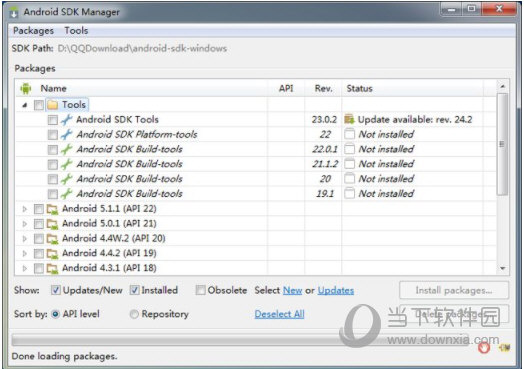The image size is (524, 369).
Task: Click the scrollbar down arrow
Action: tap(502, 268)
